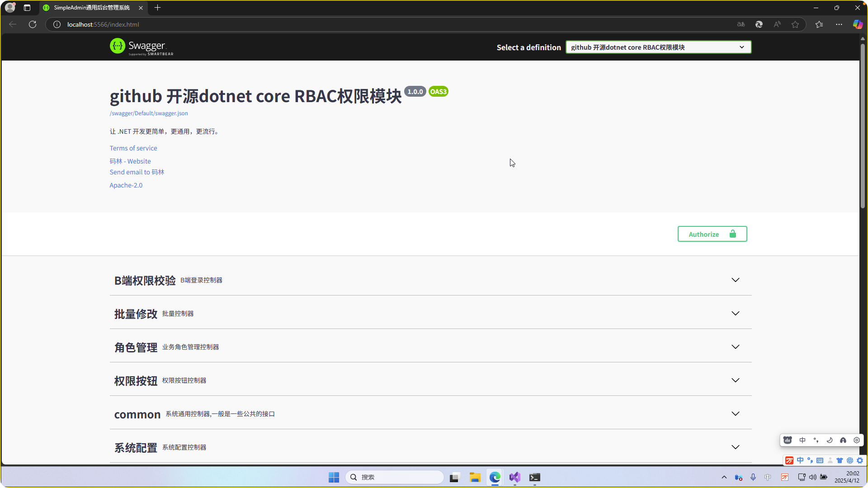Open Visual Studio from taskbar
Viewport: 868px width, 488px height.
[x=514, y=477]
